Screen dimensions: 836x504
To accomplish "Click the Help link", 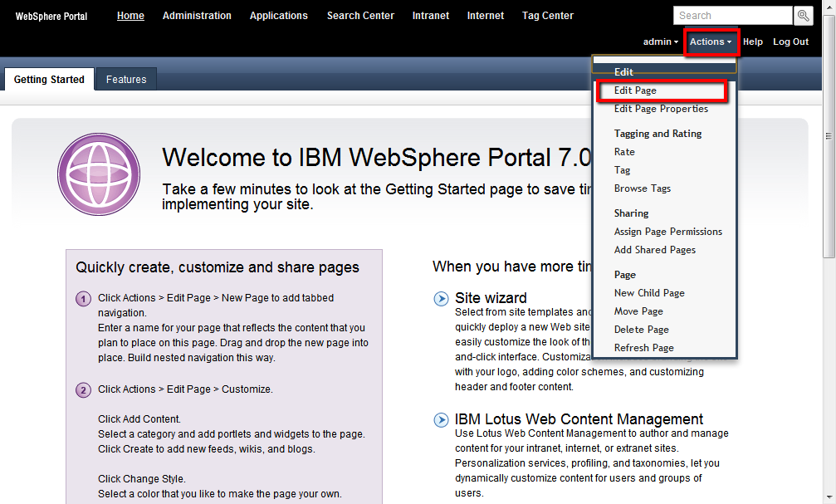I will click(753, 42).
